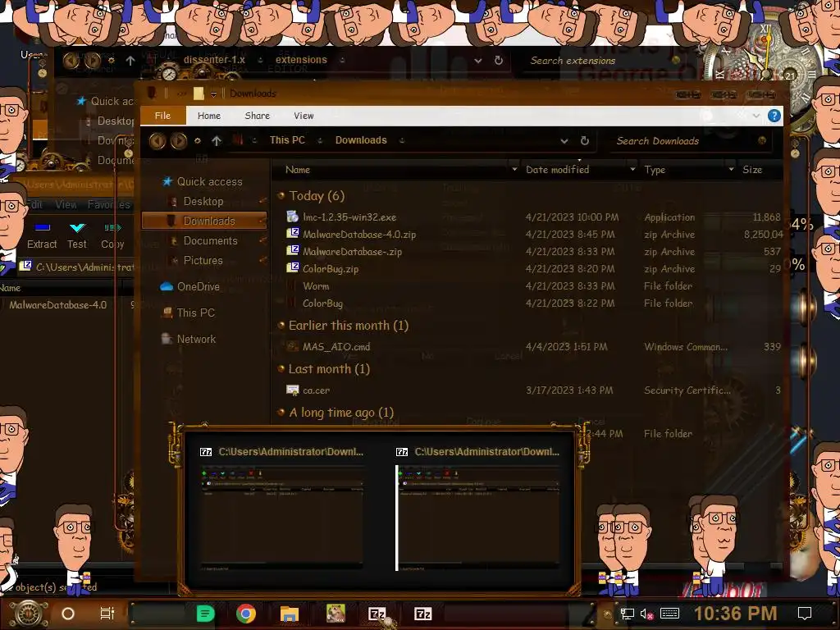Select the ColorBug.zip archive icon
Image resolution: width=840 pixels, height=630 pixels.
pyautogui.click(x=293, y=268)
